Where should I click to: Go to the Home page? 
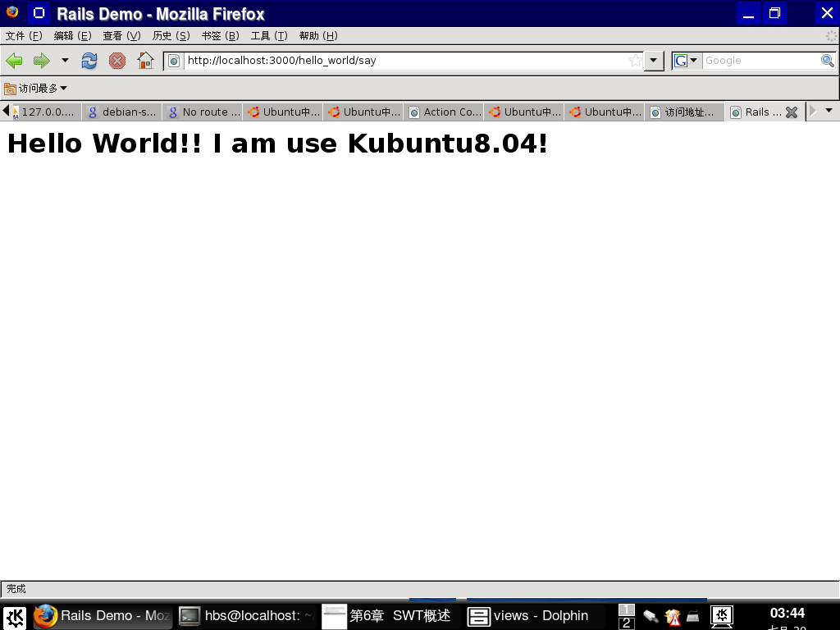[x=145, y=61]
